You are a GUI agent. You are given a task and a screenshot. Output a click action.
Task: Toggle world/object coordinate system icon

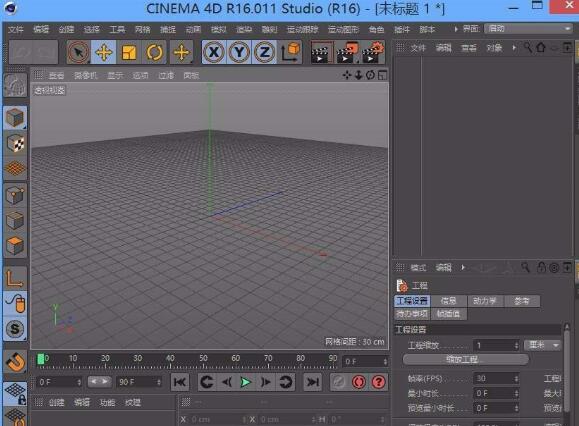[x=290, y=52]
